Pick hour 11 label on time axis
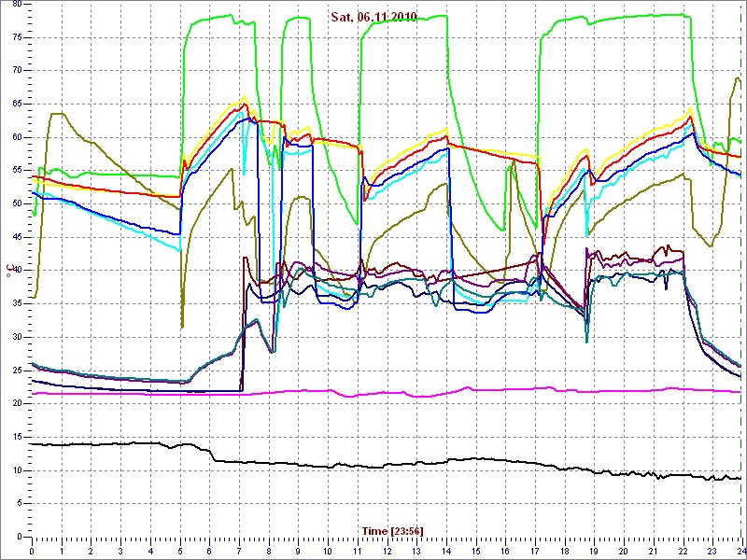Viewport: 747px width, 560px height. pyautogui.click(x=358, y=550)
